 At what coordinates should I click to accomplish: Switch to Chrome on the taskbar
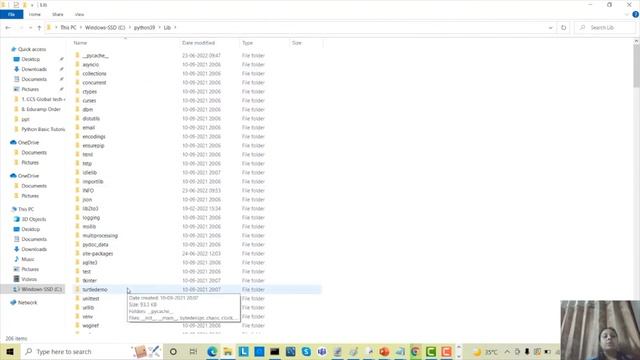415,351
